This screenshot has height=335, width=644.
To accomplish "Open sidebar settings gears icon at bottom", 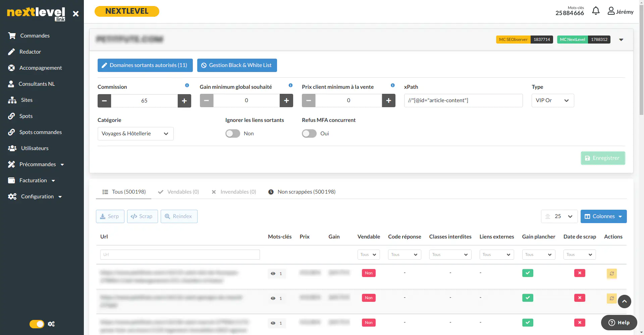I will click(51, 324).
